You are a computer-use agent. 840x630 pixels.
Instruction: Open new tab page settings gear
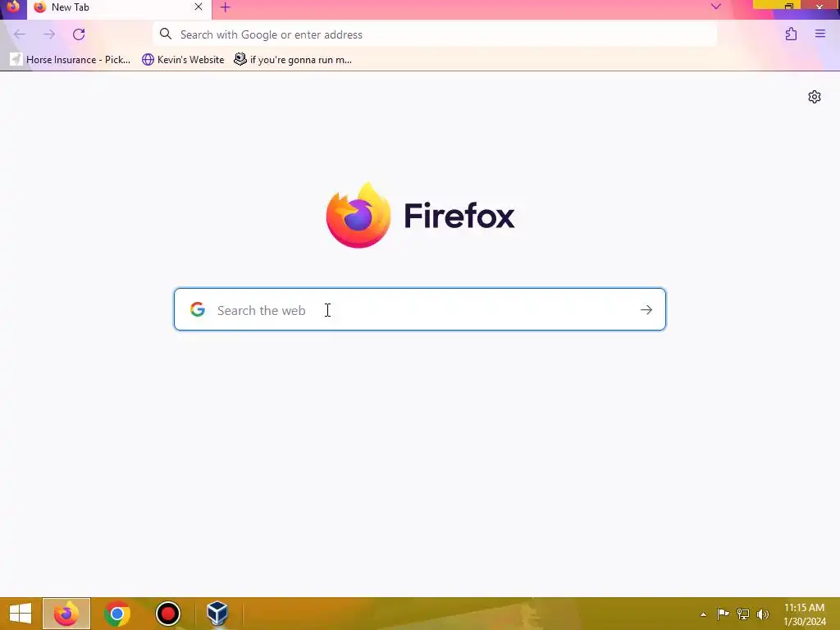815,97
